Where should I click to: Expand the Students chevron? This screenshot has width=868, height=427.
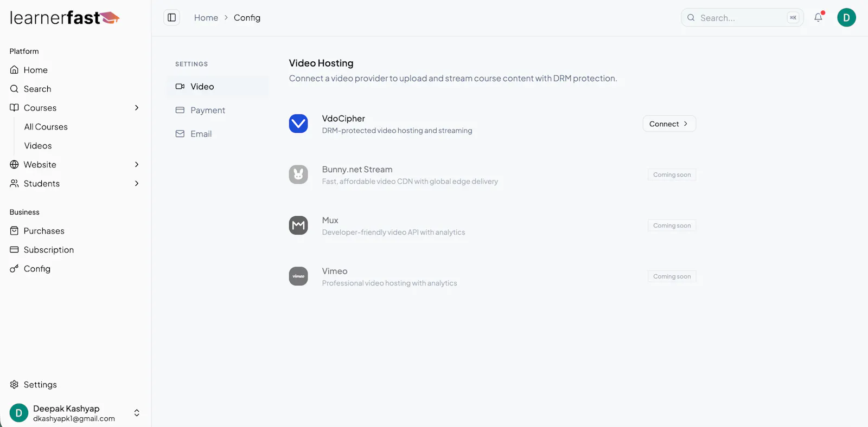pos(137,184)
